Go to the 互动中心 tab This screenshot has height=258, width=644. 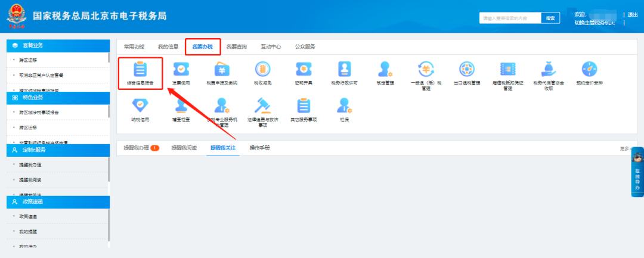271,46
